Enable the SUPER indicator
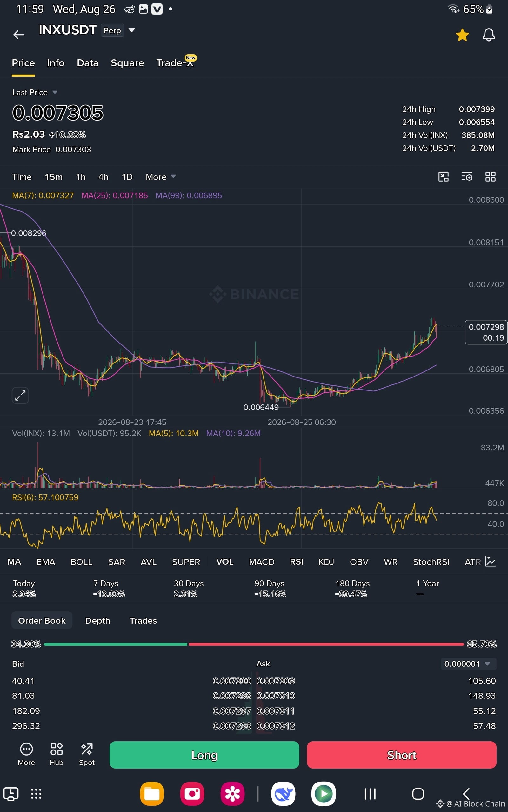 pyautogui.click(x=186, y=562)
